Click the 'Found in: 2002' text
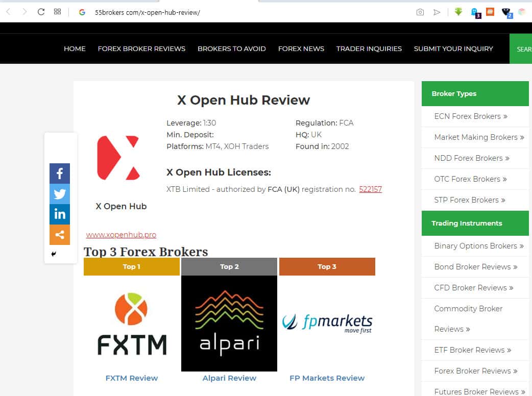The height and width of the screenshot is (396, 532). pos(322,146)
